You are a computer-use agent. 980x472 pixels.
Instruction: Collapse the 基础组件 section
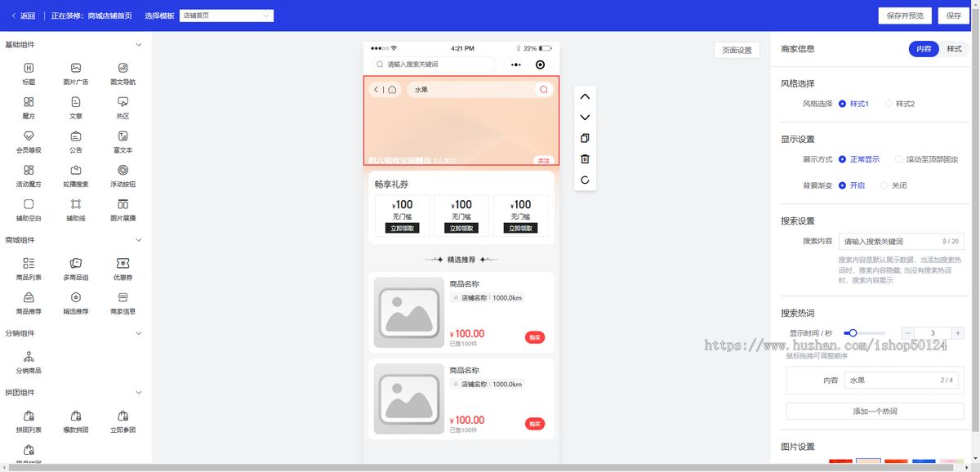tap(138, 44)
